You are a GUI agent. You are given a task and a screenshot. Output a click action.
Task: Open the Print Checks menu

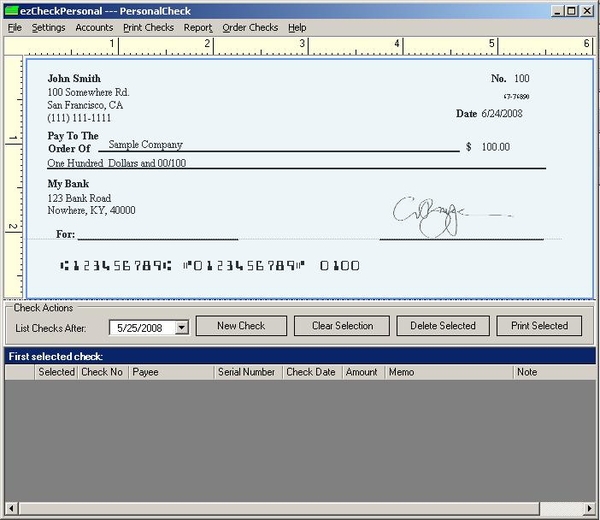148,28
